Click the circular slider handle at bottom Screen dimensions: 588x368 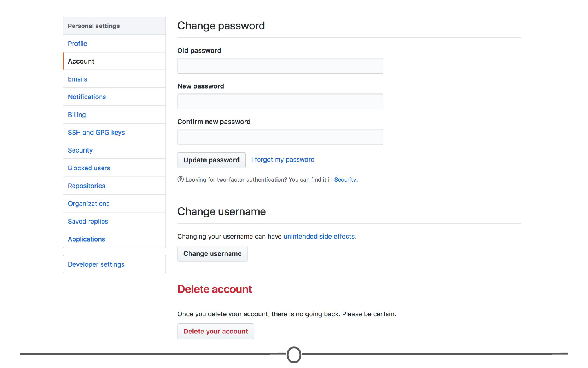click(294, 355)
